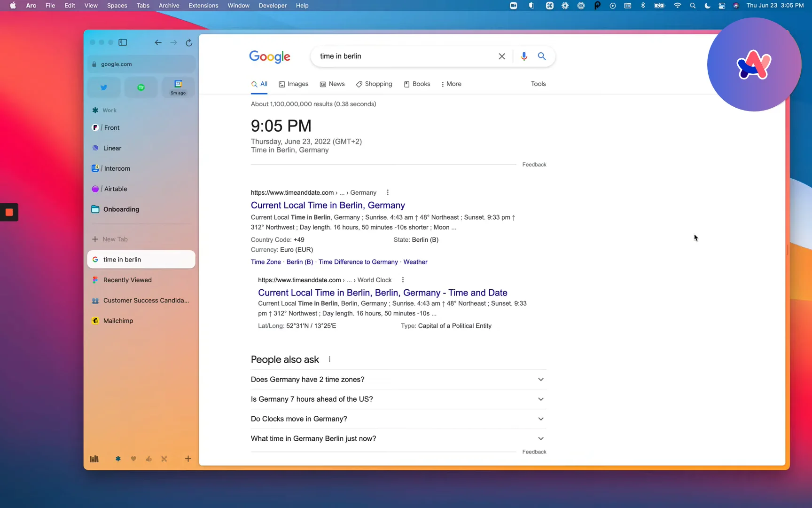Image resolution: width=812 pixels, height=508 pixels.
Task: Open the Tools options
Action: click(539, 84)
